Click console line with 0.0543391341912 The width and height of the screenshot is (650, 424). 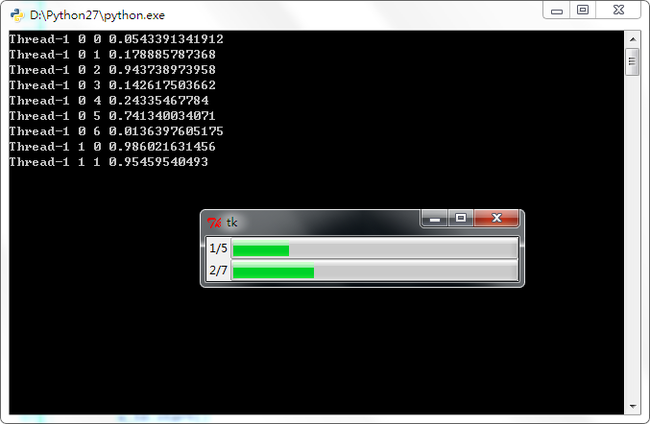point(116,39)
